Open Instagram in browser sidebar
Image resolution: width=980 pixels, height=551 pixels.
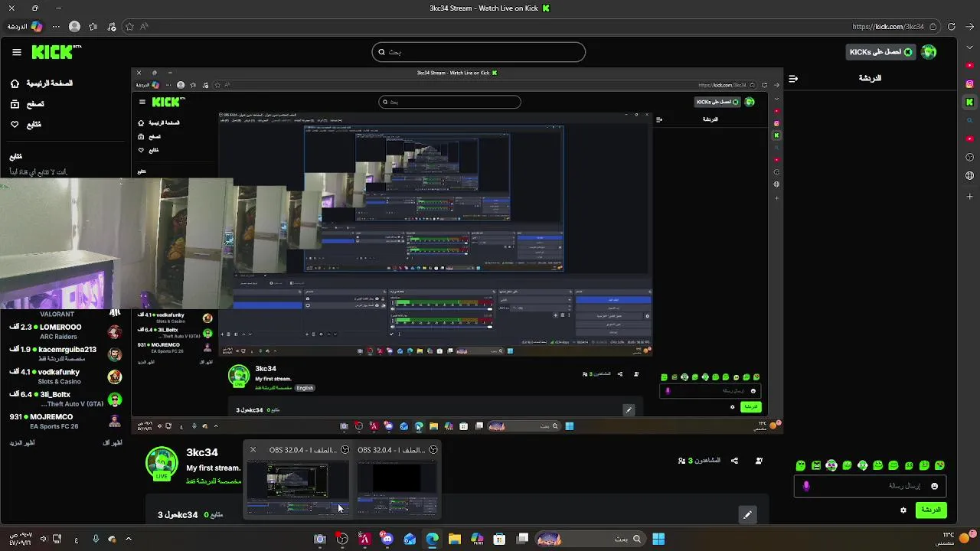click(x=969, y=83)
